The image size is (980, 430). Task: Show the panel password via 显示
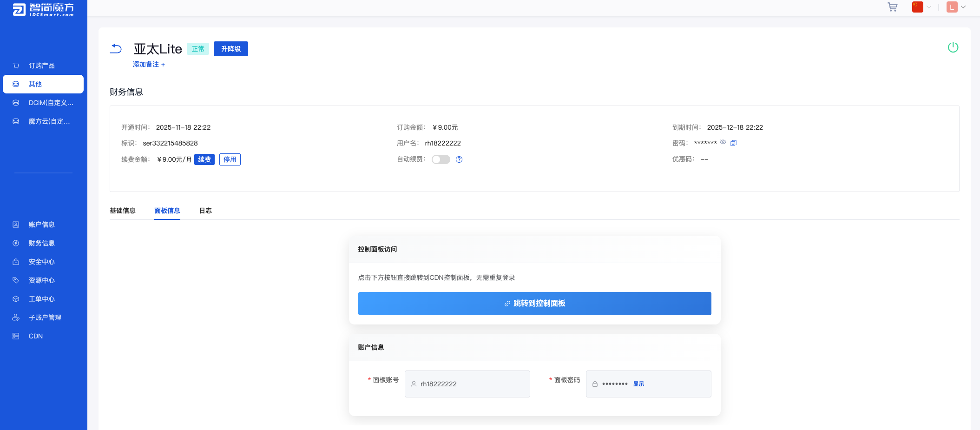[x=638, y=384]
